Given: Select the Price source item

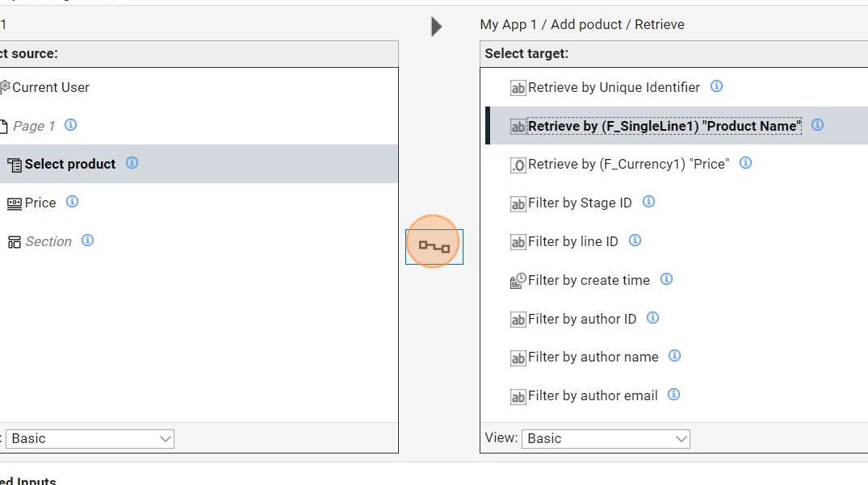Looking at the screenshot, I should coord(40,203).
